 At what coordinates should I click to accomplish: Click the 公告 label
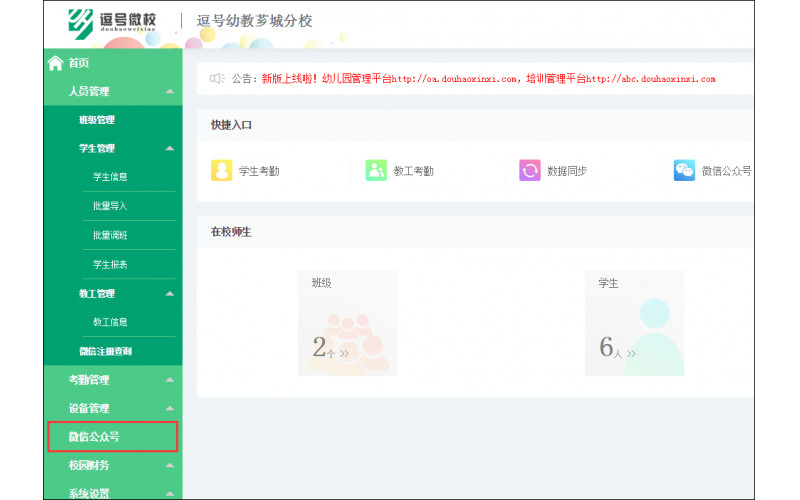coord(244,79)
